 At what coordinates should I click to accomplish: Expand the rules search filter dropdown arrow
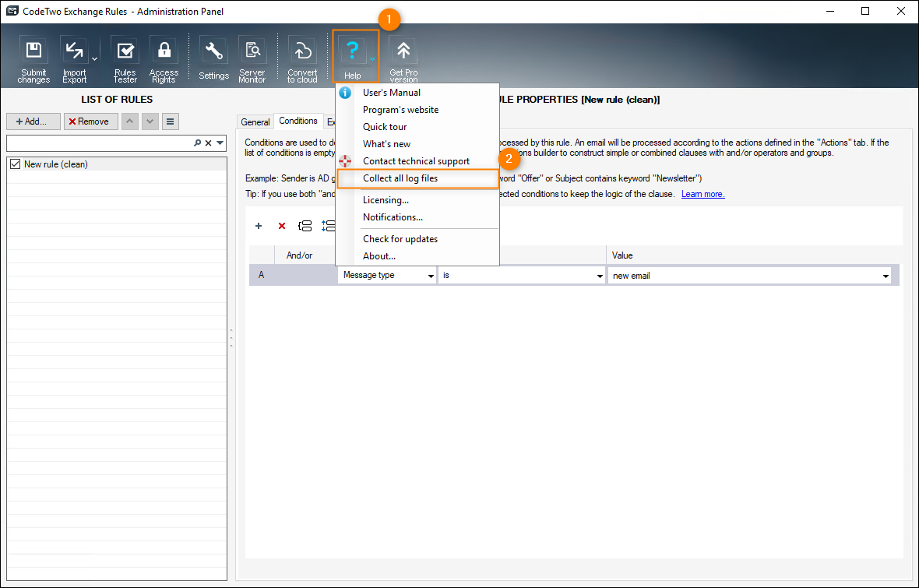tap(220, 143)
